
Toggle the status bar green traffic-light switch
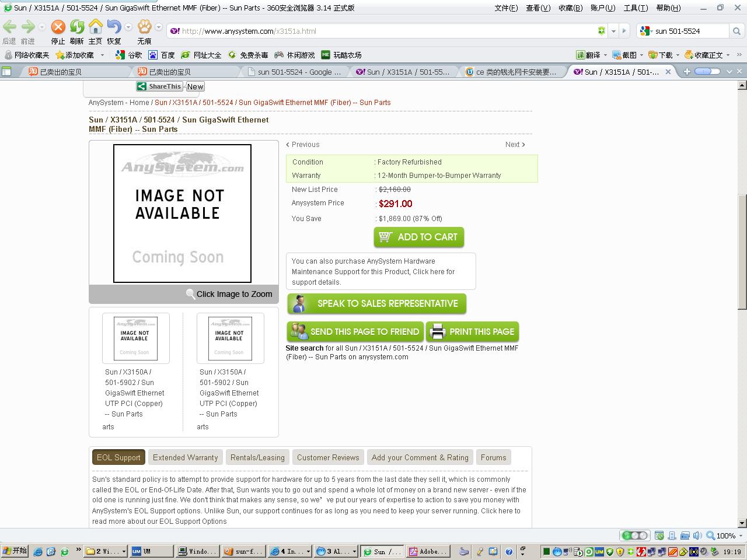pos(634,535)
